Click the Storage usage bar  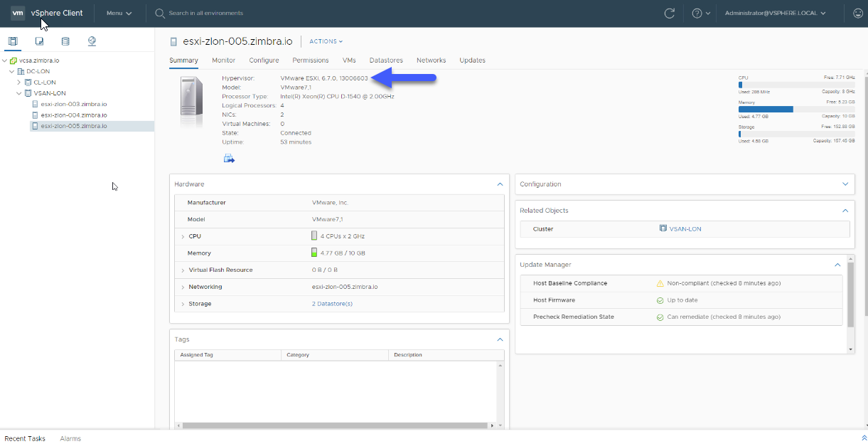797,134
